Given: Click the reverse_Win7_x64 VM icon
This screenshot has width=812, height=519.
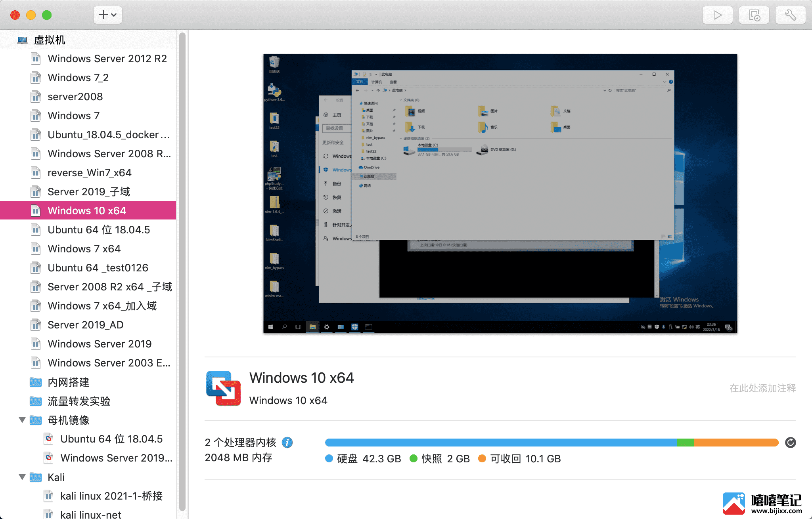Looking at the screenshot, I should tap(36, 173).
